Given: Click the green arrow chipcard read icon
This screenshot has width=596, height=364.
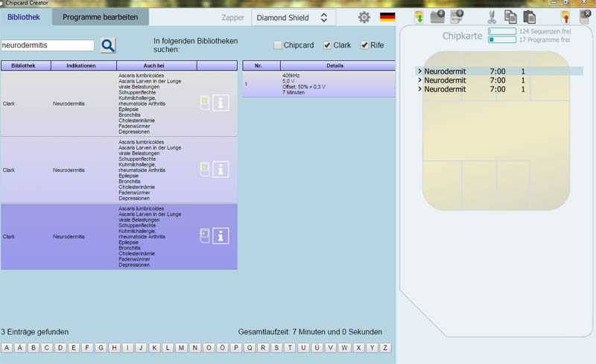Looking at the screenshot, I should [419, 17].
